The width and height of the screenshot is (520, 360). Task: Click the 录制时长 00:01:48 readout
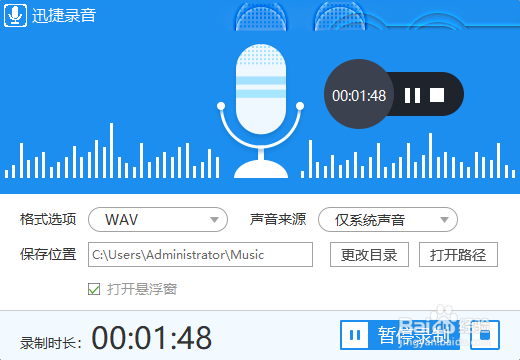click(x=116, y=338)
